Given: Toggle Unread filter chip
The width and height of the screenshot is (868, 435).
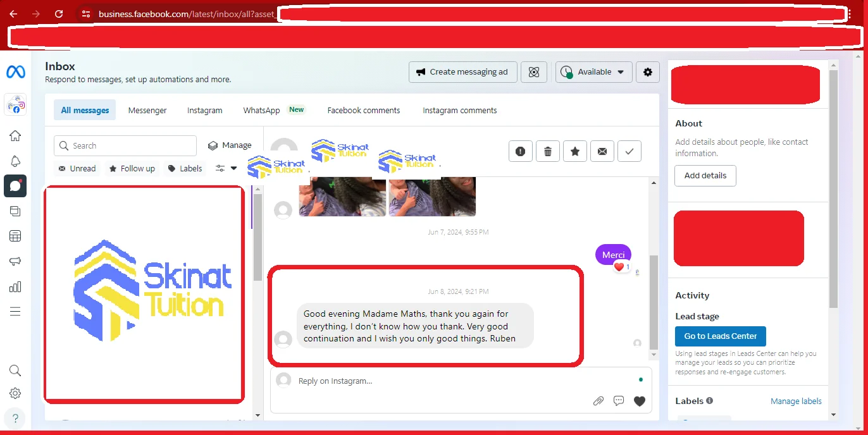Looking at the screenshot, I should [77, 168].
